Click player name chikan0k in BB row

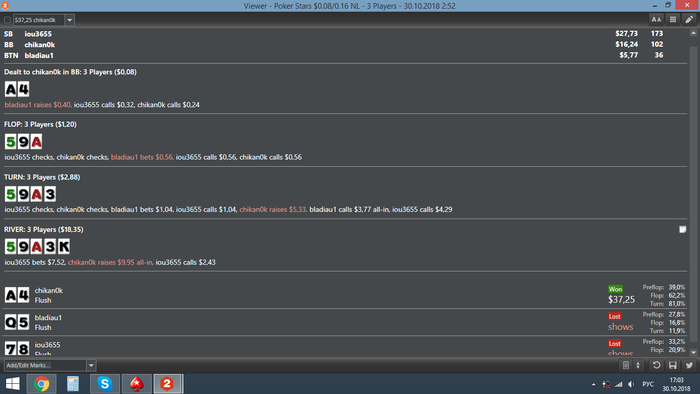[40, 45]
